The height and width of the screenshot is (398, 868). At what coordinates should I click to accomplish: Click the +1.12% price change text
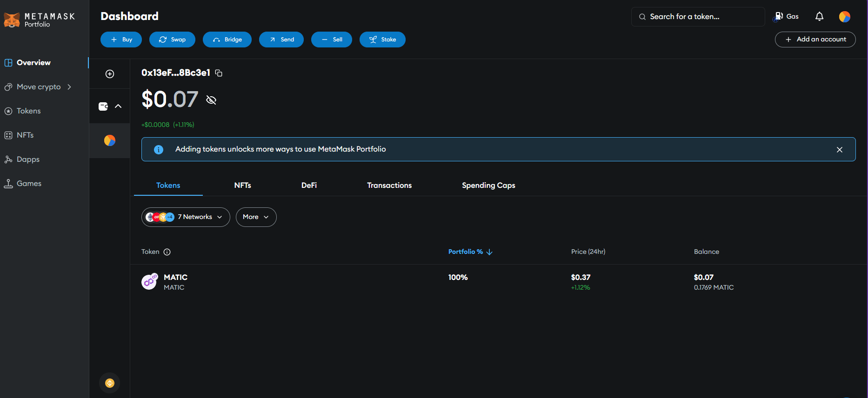pos(581,287)
